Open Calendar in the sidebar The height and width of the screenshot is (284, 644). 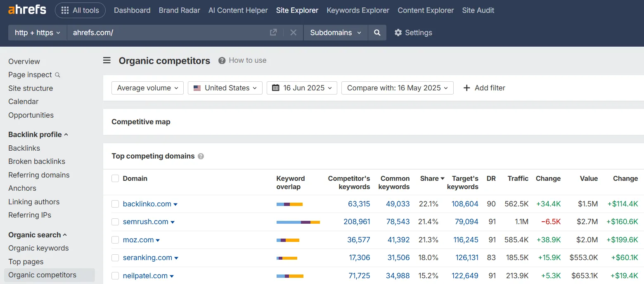[x=23, y=102]
